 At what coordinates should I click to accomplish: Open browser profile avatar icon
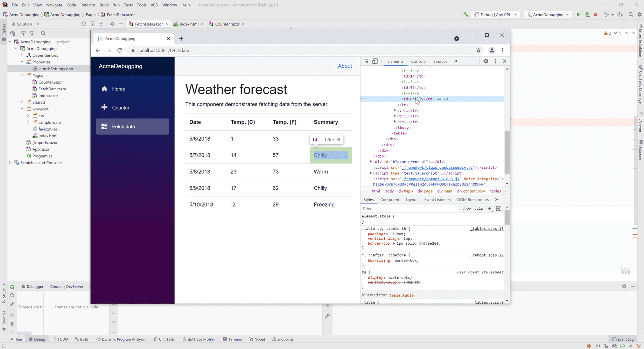tap(492, 50)
